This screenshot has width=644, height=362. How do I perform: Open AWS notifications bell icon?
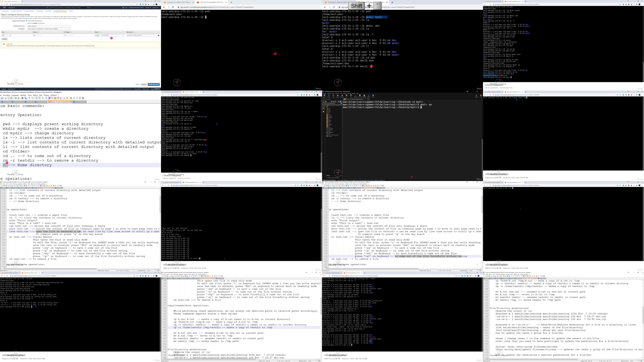pos(126,8)
